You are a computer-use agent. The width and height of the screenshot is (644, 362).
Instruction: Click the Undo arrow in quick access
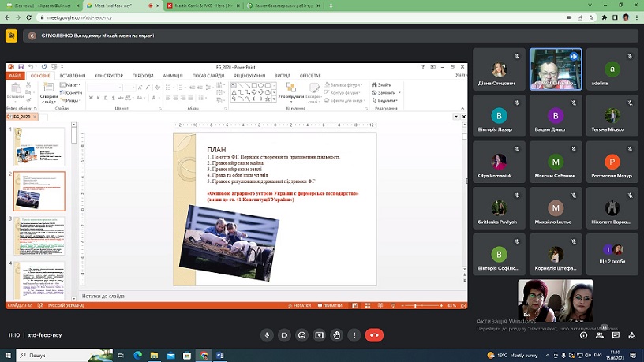[x=31, y=67]
